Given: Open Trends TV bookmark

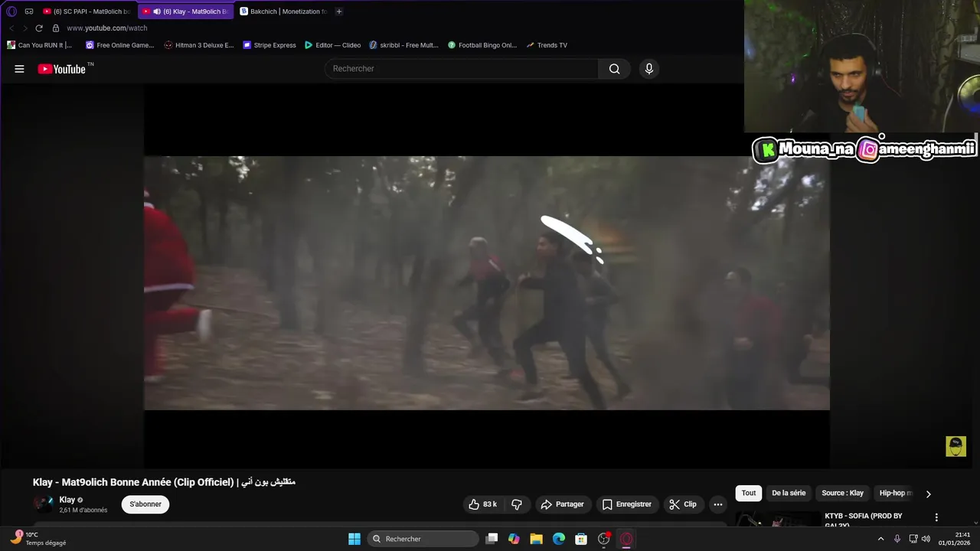Looking at the screenshot, I should (x=547, y=45).
